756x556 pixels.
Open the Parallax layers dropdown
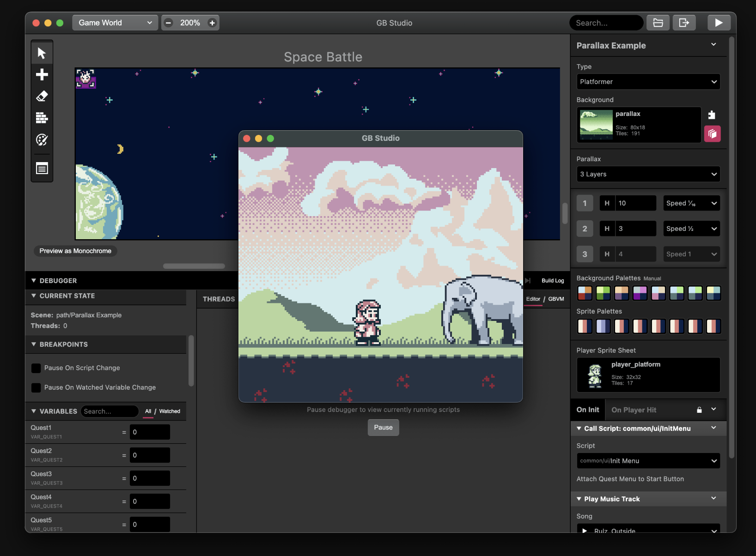(648, 174)
